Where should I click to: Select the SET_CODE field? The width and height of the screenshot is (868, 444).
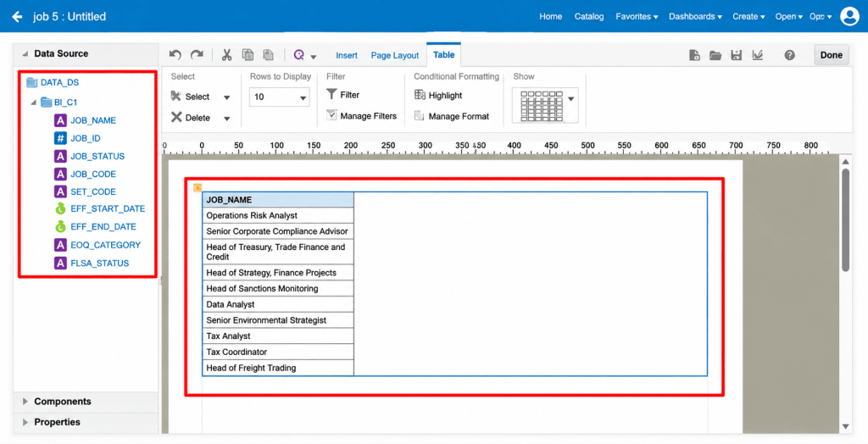tap(93, 191)
